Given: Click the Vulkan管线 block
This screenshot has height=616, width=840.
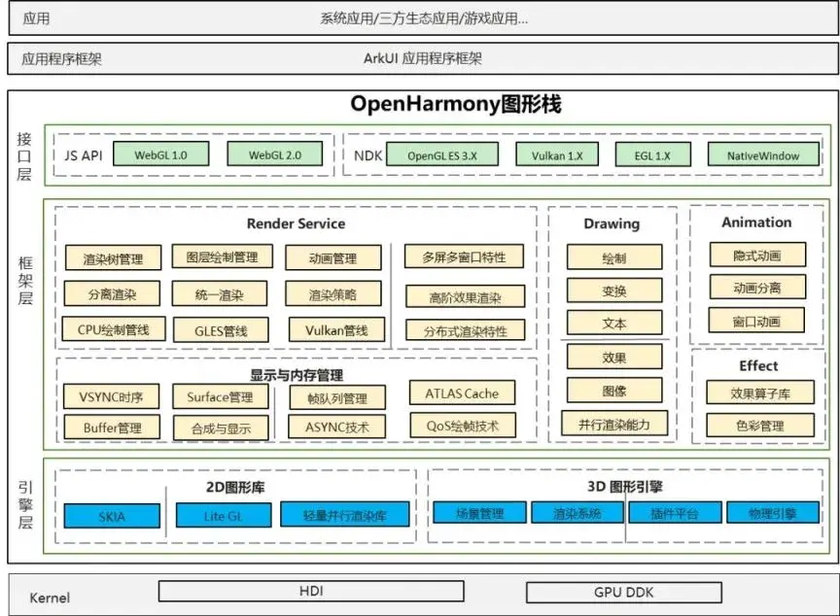Looking at the screenshot, I should pos(336,329).
